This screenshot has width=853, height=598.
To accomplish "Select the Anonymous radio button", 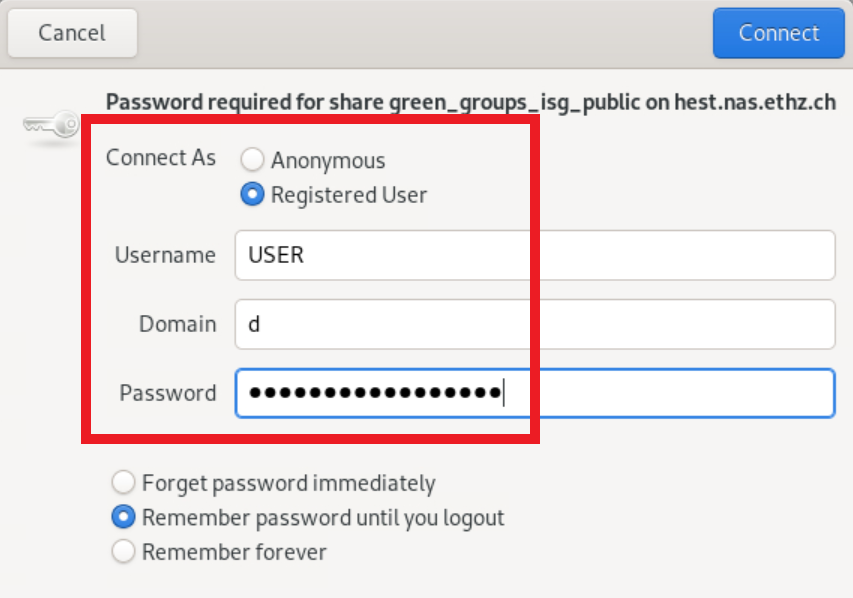I will click(x=252, y=160).
